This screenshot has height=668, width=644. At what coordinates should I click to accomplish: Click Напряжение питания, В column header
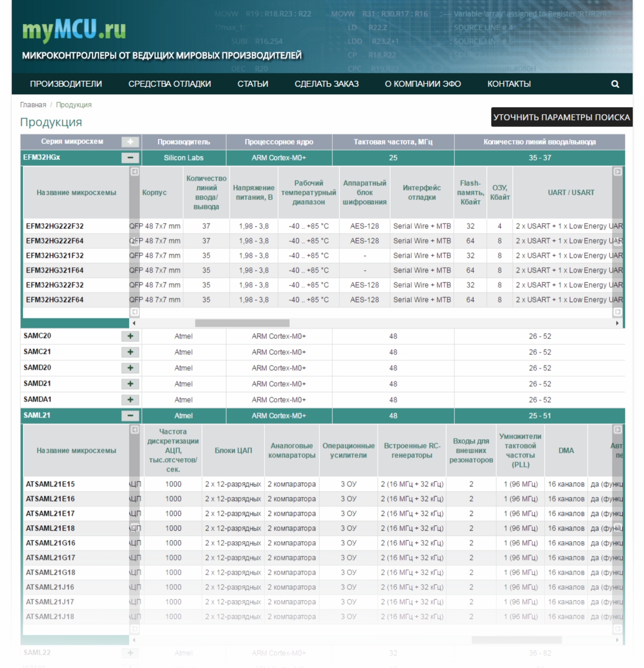(x=254, y=192)
